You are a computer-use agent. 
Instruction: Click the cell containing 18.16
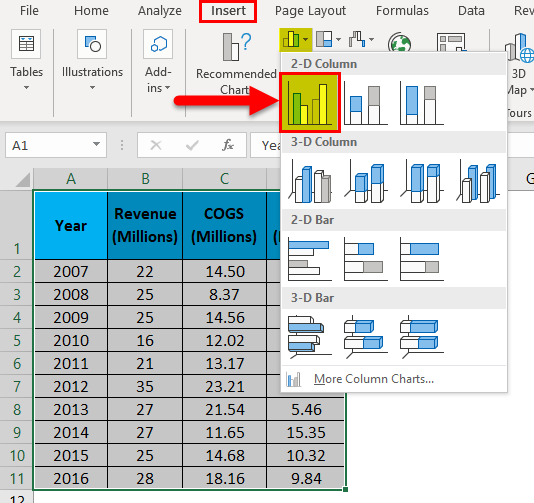224,478
